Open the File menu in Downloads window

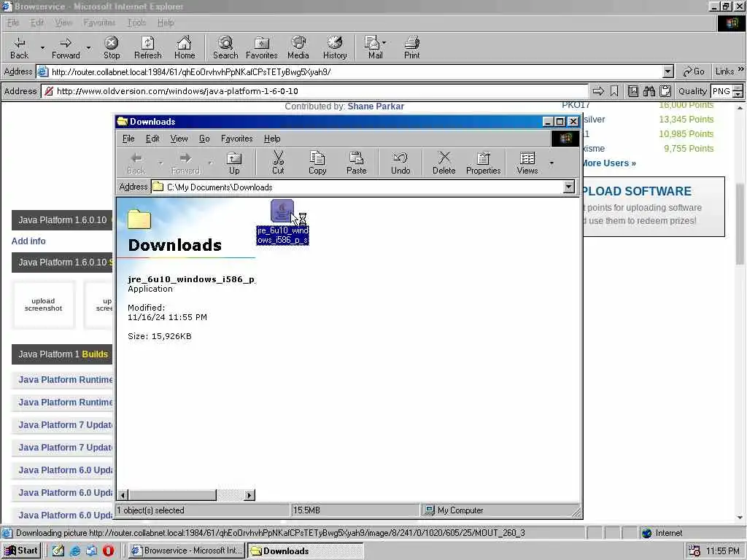tap(128, 139)
